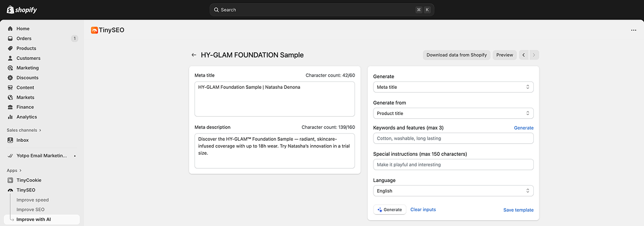
Task: Click the TinySEO app logo icon
Action: click(x=94, y=30)
